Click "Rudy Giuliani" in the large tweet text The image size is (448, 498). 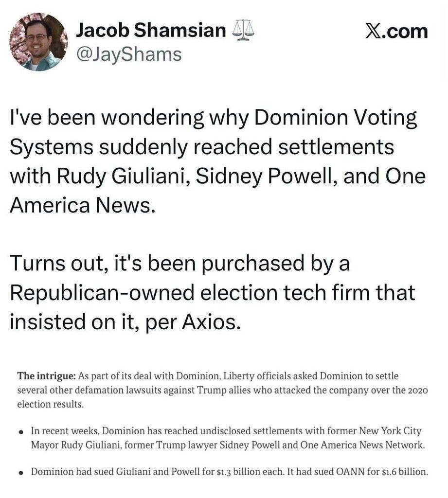click(121, 176)
